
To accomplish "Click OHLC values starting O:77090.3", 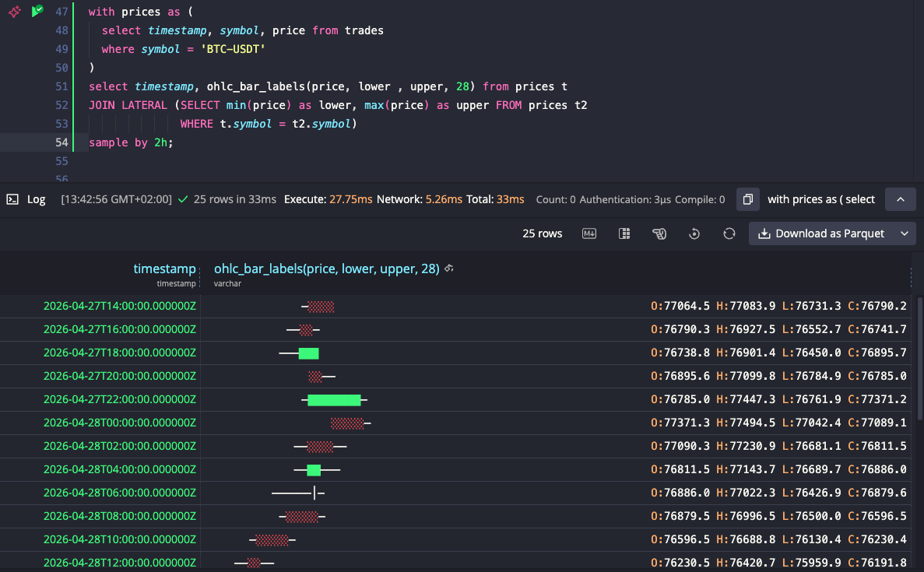I will [778, 446].
